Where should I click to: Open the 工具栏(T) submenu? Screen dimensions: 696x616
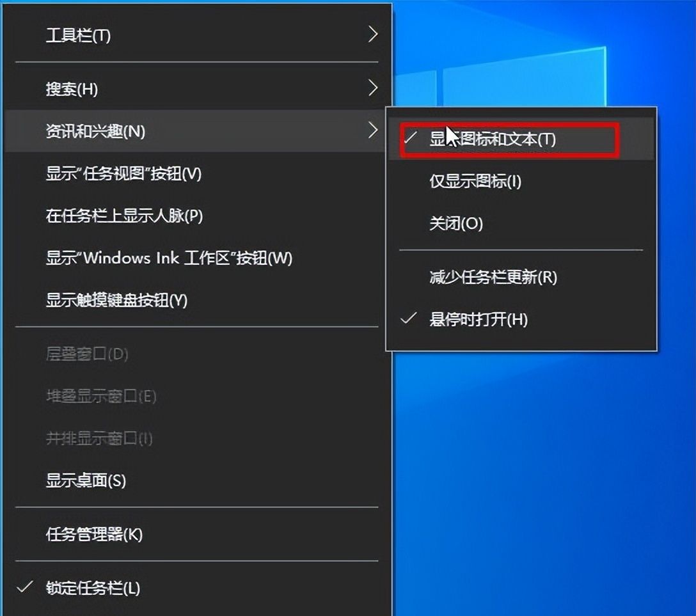pos(196,35)
